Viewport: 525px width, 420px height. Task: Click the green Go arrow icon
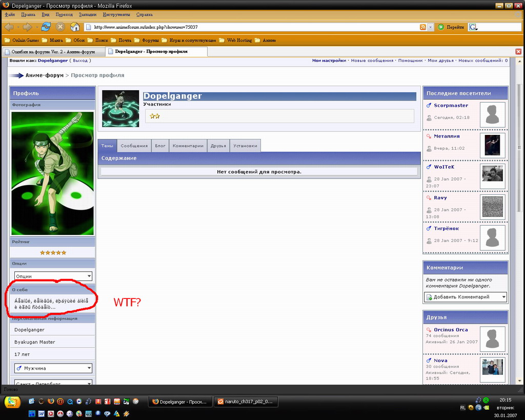click(441, 27)
